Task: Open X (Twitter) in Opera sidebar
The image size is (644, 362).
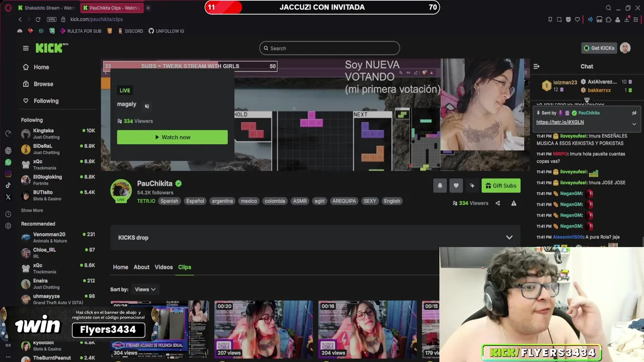Action: pyautogui.click(x=8, y=197)
